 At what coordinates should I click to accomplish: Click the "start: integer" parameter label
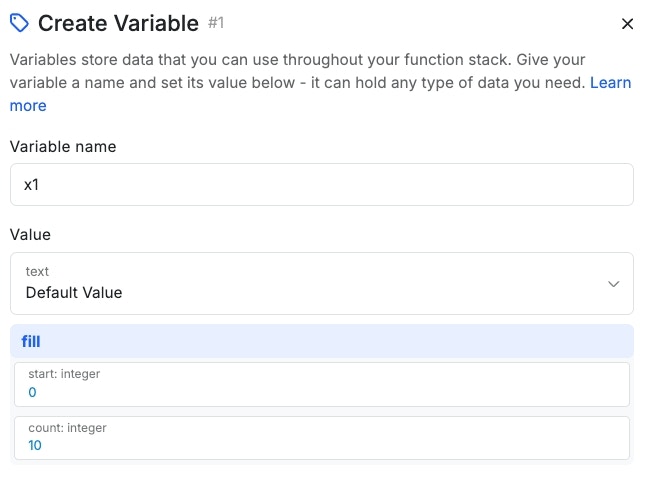point(64,374)
